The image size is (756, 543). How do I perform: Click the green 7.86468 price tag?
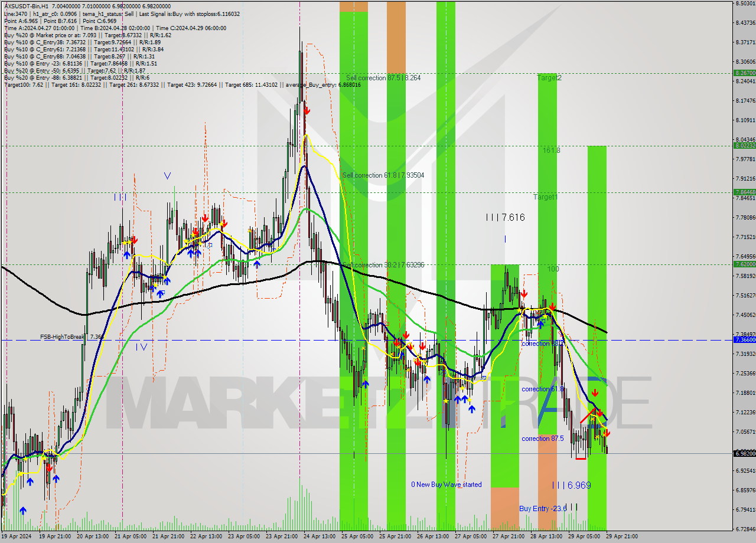744,192
